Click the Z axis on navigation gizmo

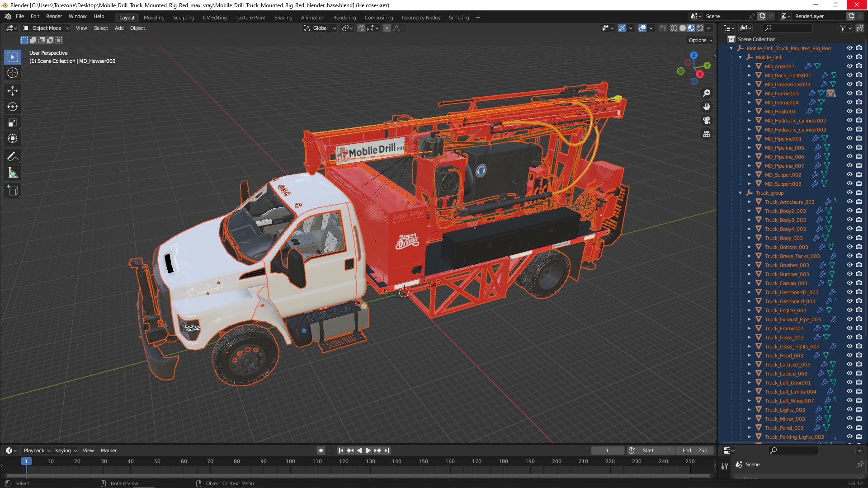693,55
